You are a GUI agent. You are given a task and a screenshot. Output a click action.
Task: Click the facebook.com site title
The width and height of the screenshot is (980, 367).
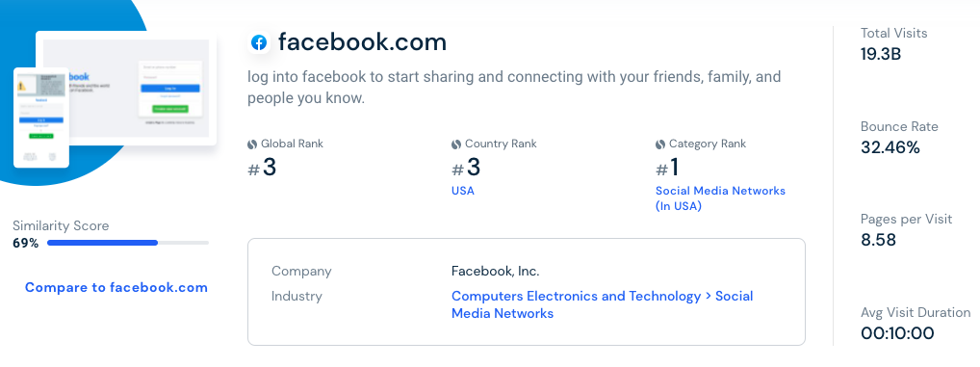click(x=363, y=42)
